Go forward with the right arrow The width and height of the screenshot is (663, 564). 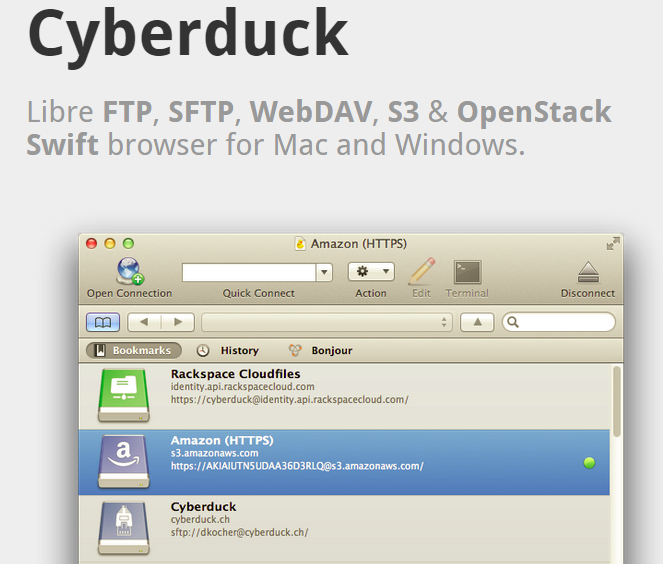pyautogui.click(x=178, y=322)
